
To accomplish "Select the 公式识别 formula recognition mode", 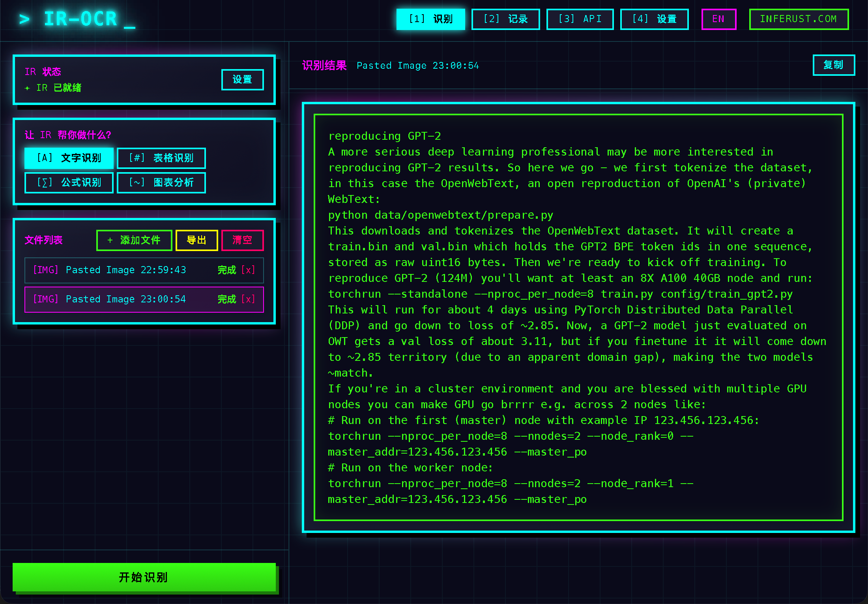I will (x=68, y=182).
